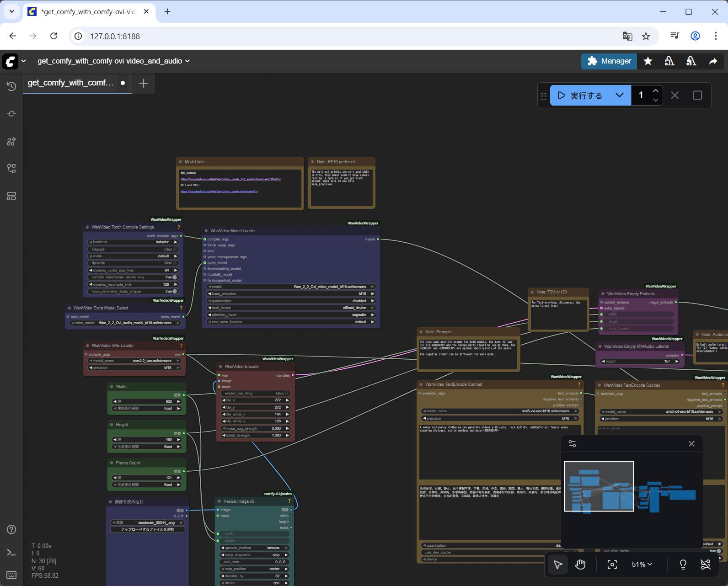
Task: Select the get_comfy_with_comf workflow tab
Action: coord(71,83)
